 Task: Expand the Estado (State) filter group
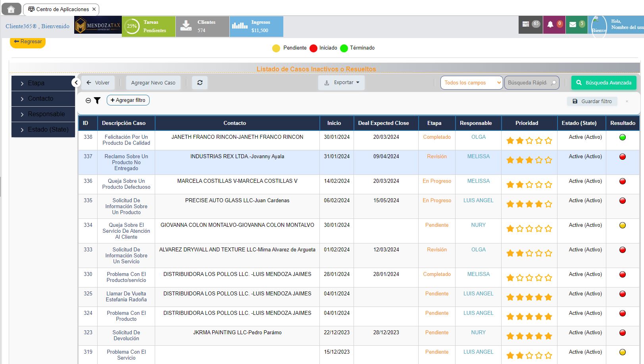(43, 130)
